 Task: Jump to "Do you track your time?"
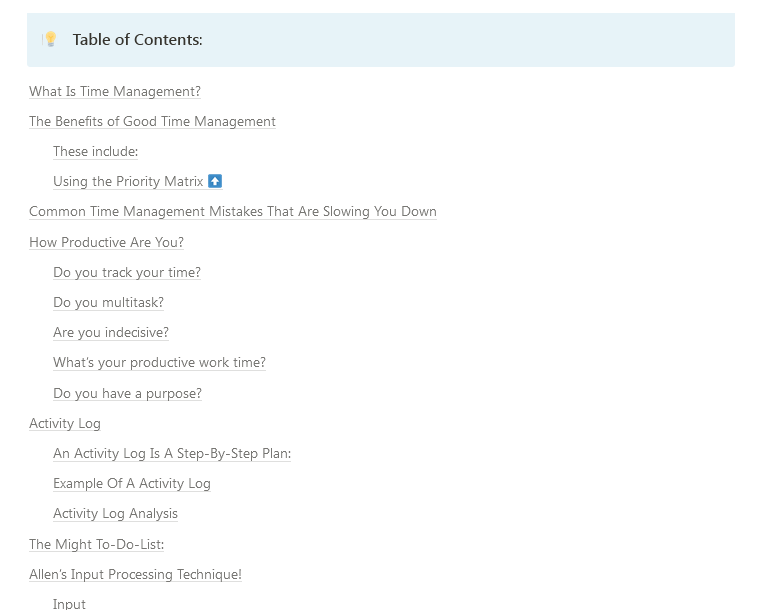(x=127, y=273)
